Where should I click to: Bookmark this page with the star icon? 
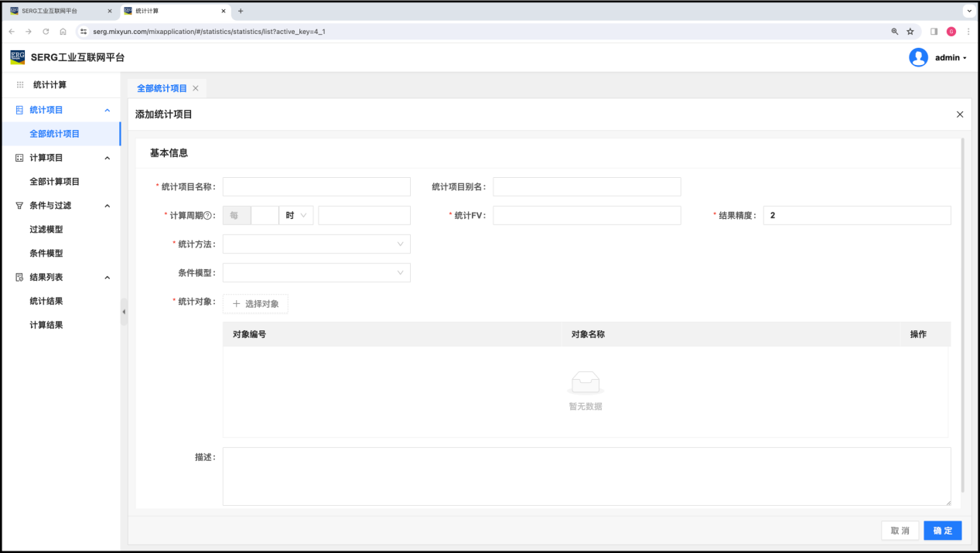click(x=910, y=32)
